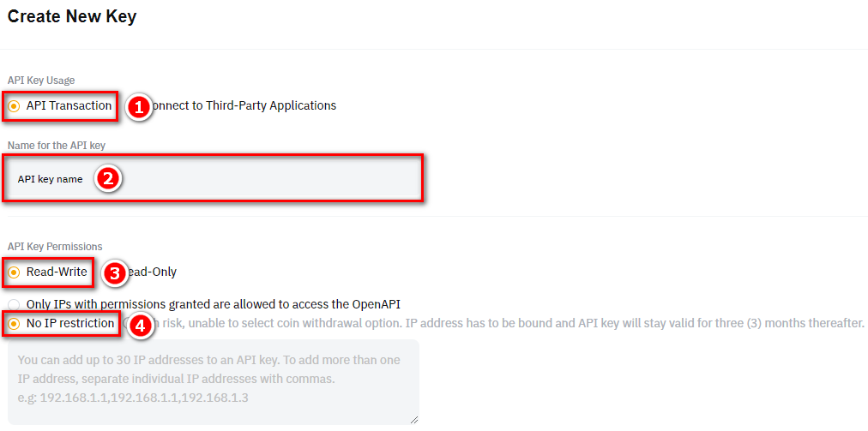Click the No IP restriction text label
The height and width of the screenshot is (431, 868).
tap(70, 323)
